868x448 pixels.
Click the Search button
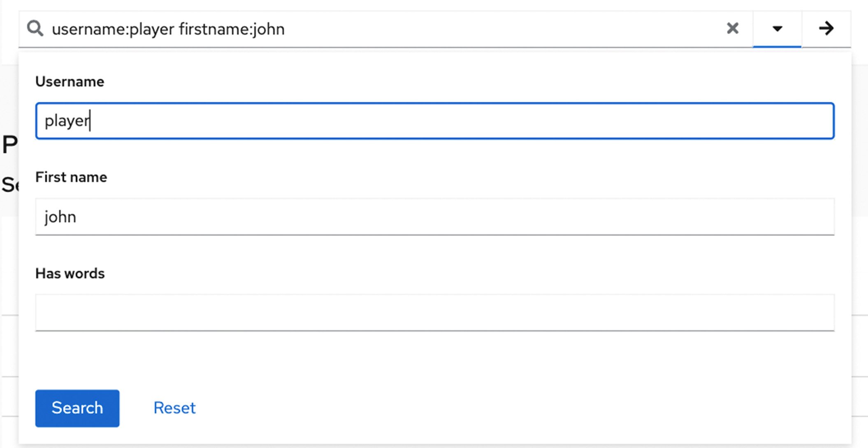click(77, 408)
